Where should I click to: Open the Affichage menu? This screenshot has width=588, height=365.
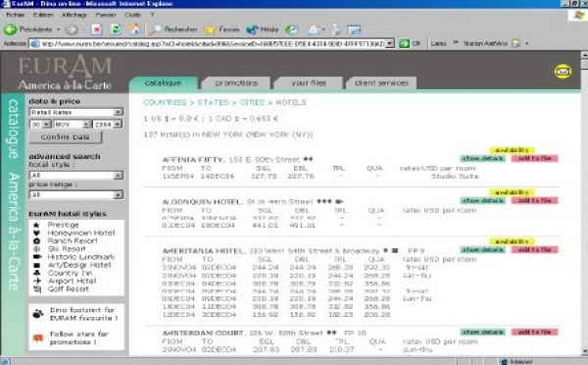[73, 15]
